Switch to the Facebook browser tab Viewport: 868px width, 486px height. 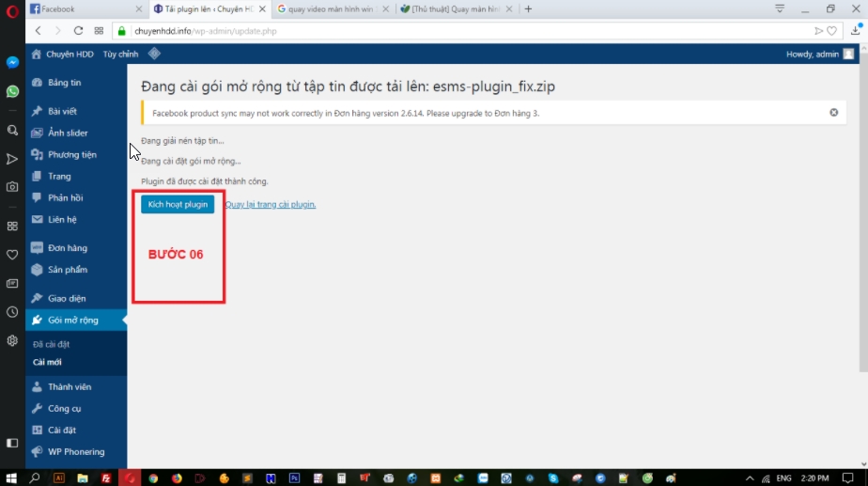click(x=85, y=9)
